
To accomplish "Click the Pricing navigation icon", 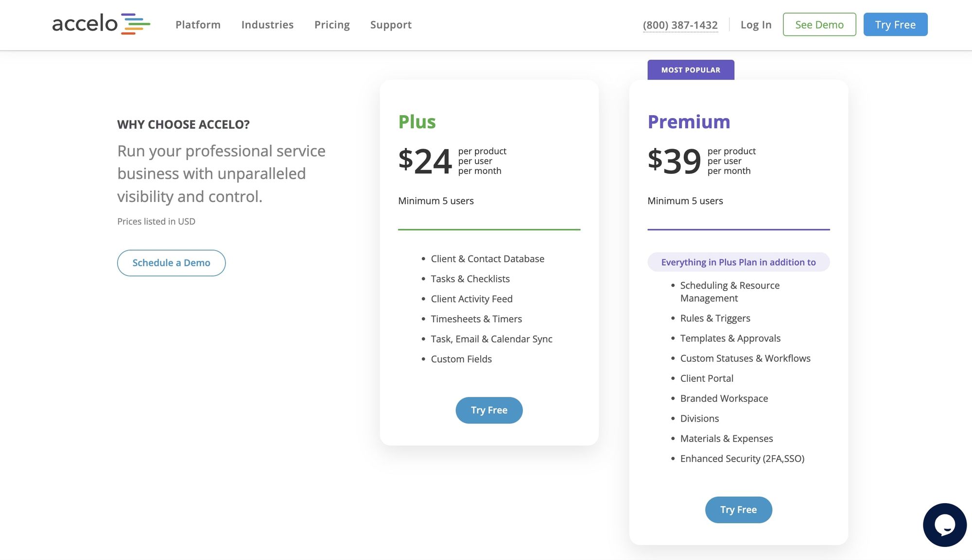I will point(332,25).
